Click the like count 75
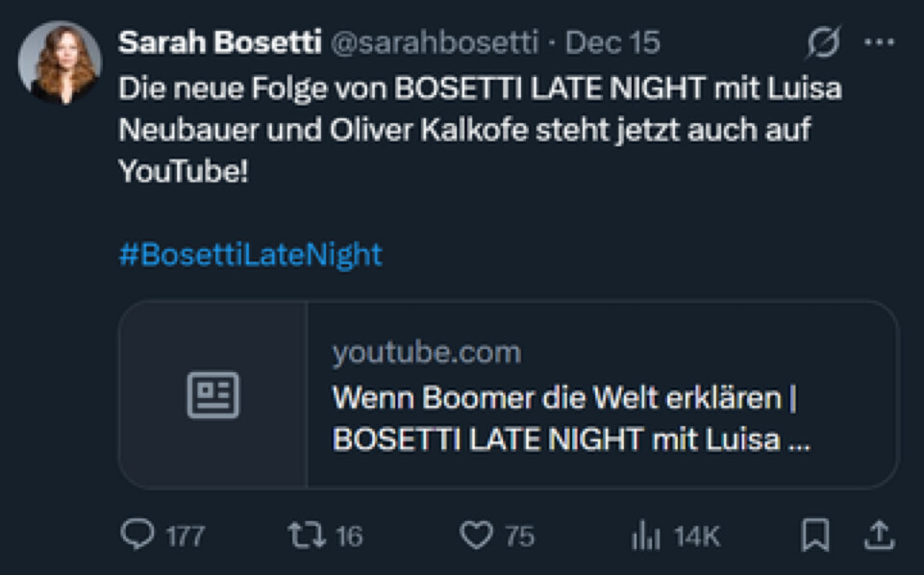 (519, 537)
